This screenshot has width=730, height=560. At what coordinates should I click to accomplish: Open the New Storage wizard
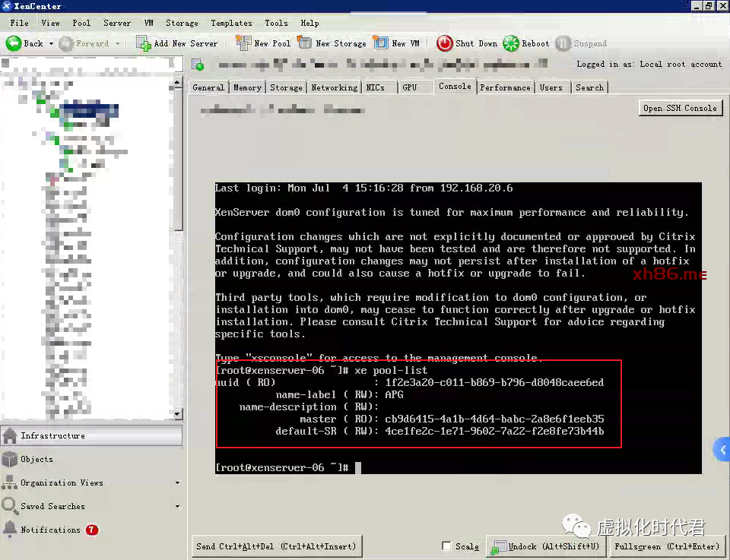tap(332, 44)
